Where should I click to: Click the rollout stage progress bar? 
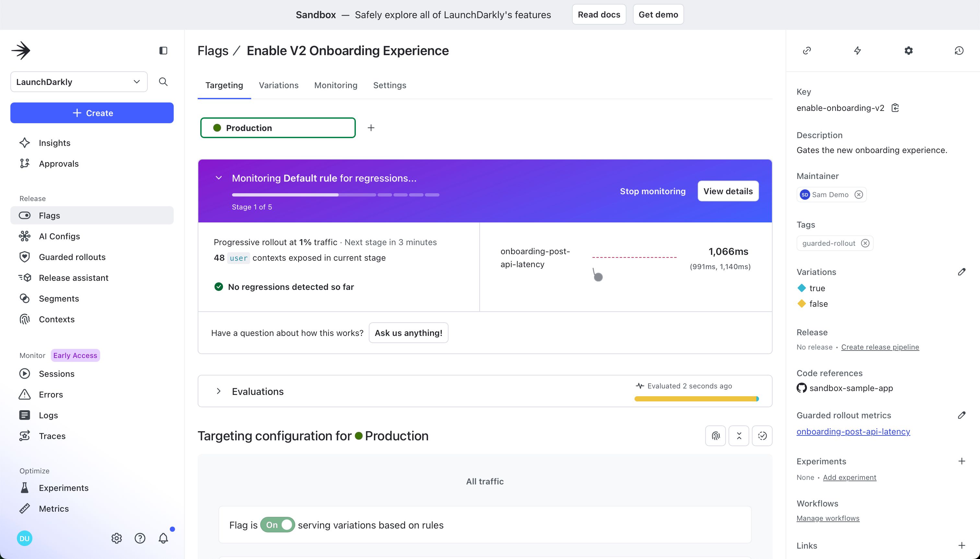coord(336,195)
